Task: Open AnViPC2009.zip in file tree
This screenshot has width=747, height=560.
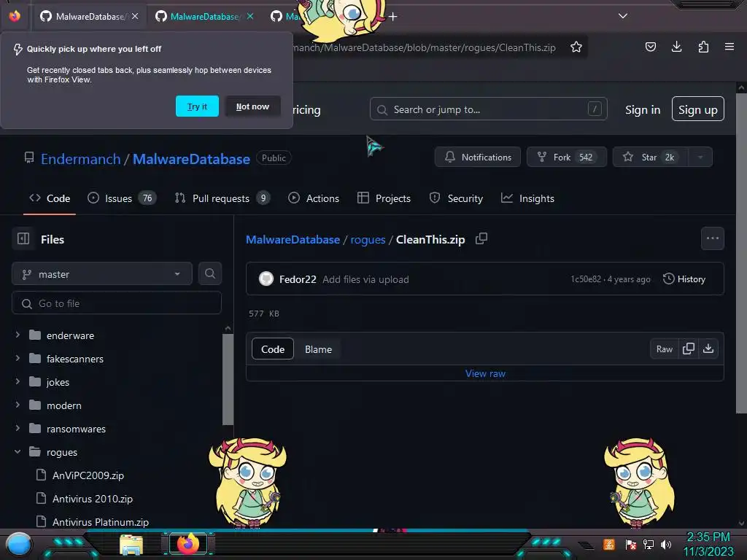Action: [88, 475]
